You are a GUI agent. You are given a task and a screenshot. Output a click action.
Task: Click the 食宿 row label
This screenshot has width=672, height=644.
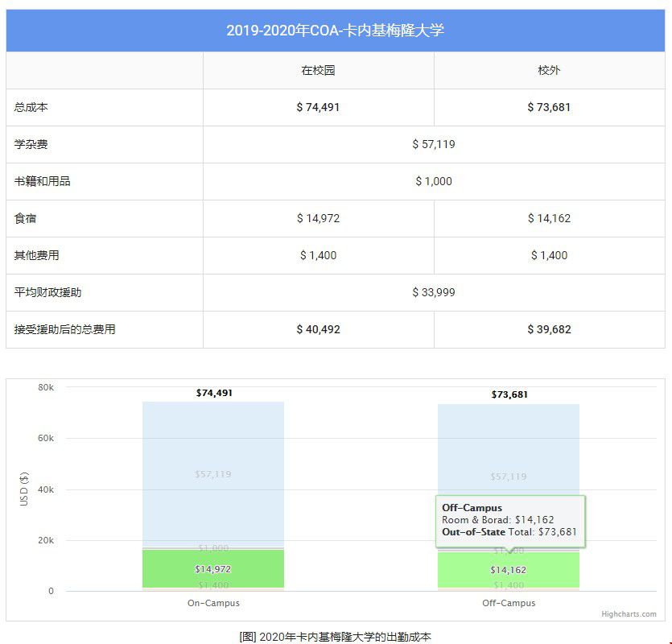coord(25,218)
